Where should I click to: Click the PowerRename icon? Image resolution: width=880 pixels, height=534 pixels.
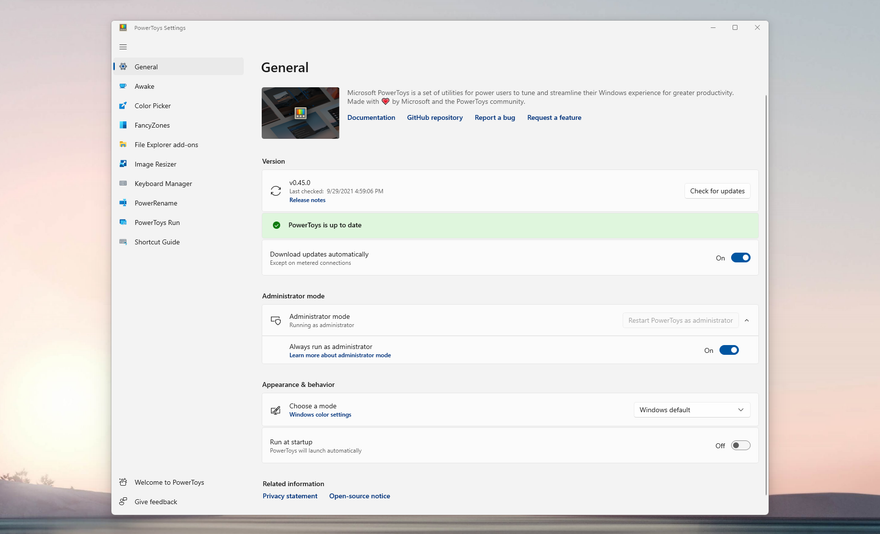(x=123, y=203)
